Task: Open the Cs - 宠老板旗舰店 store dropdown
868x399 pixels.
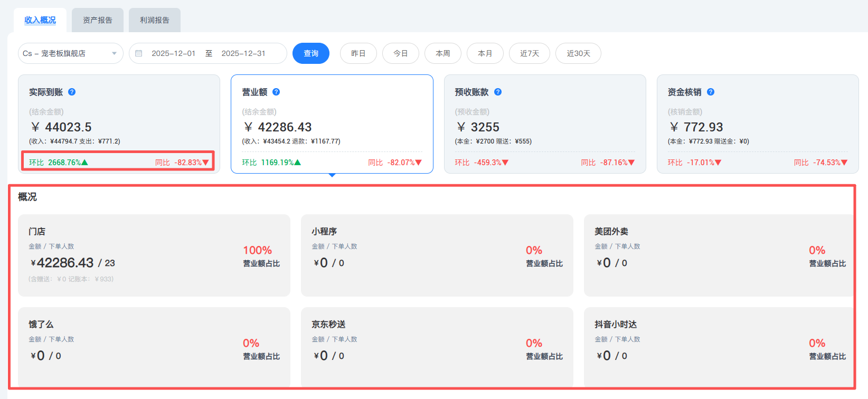Action: (70, 53)
